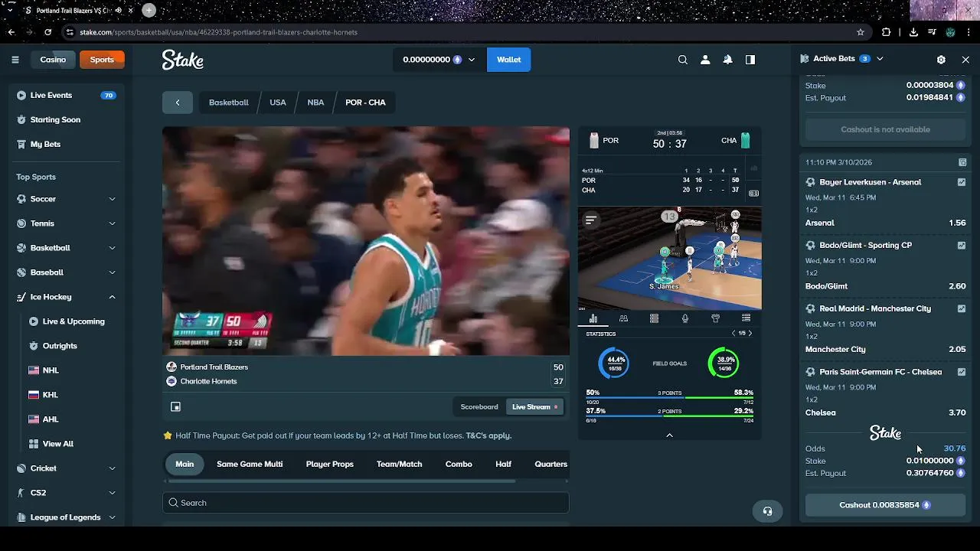Open browser downloads icon
This screenshot has height=551, width=980.
coord(913,32)
